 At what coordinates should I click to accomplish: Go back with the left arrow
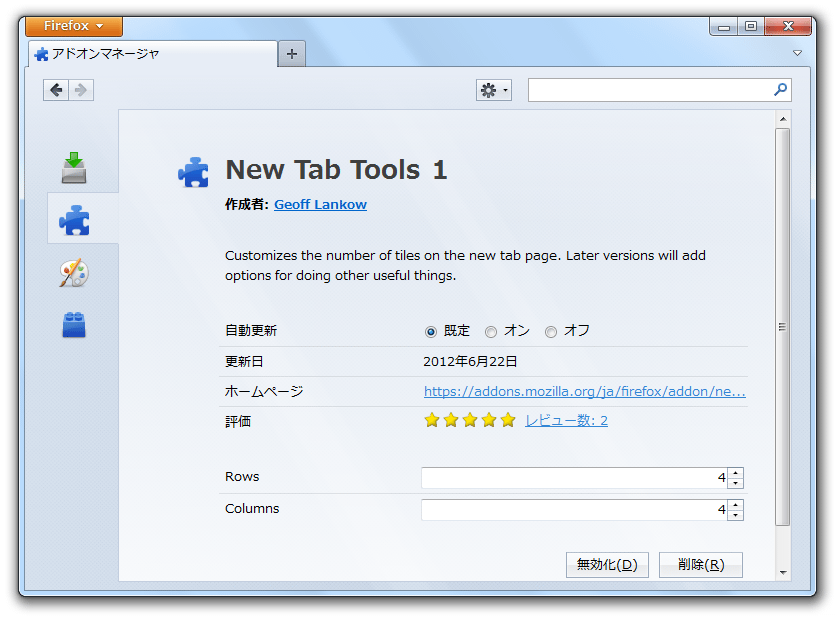coord(56,90)
